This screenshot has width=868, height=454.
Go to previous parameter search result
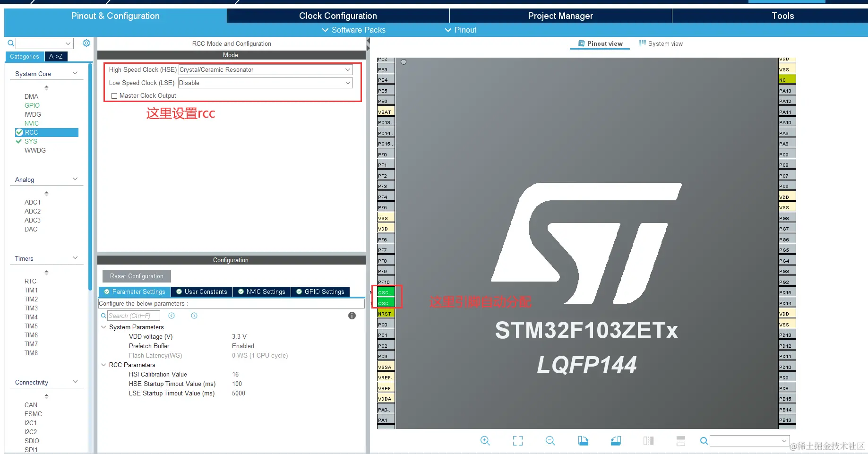coord(172,316)
